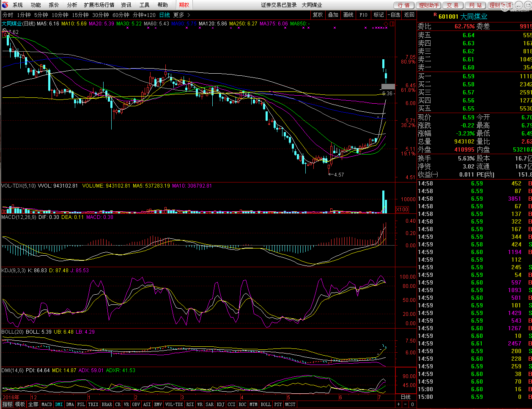The height and width of the screenshot is (409, 532).
Task: Select the MCST indicator
Action: click(x=291, y=404)
